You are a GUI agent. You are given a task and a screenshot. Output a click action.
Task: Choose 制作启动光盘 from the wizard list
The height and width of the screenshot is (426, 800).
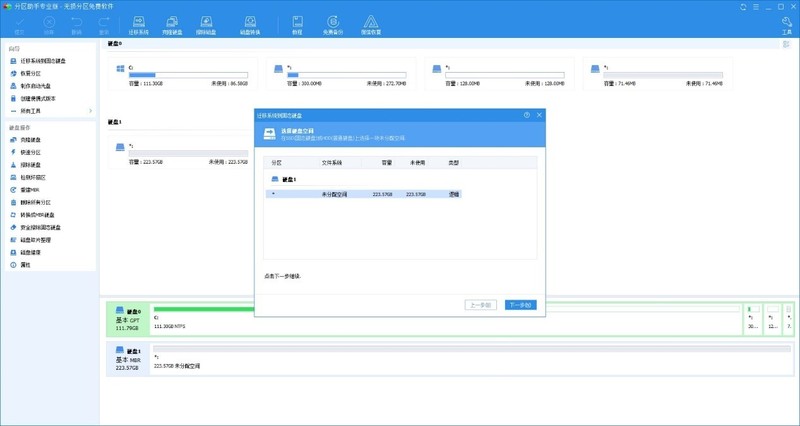click(38, 86)
